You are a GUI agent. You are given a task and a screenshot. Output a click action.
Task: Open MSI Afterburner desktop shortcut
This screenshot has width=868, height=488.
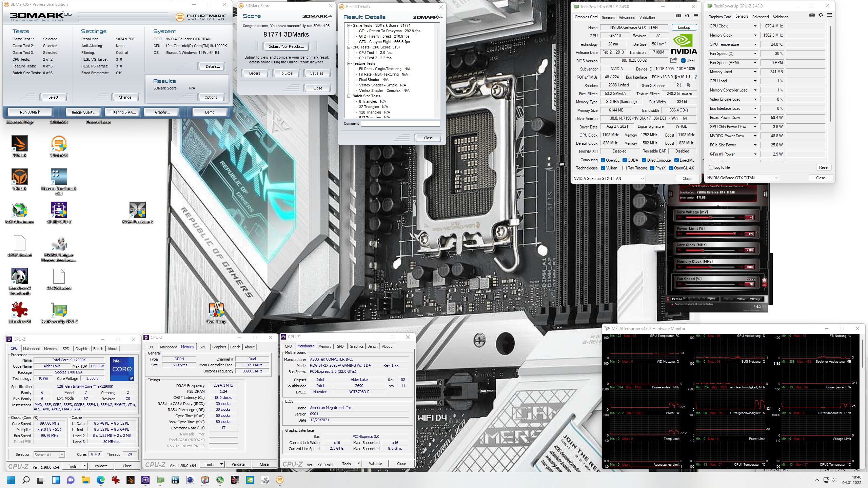coord(20,213)
